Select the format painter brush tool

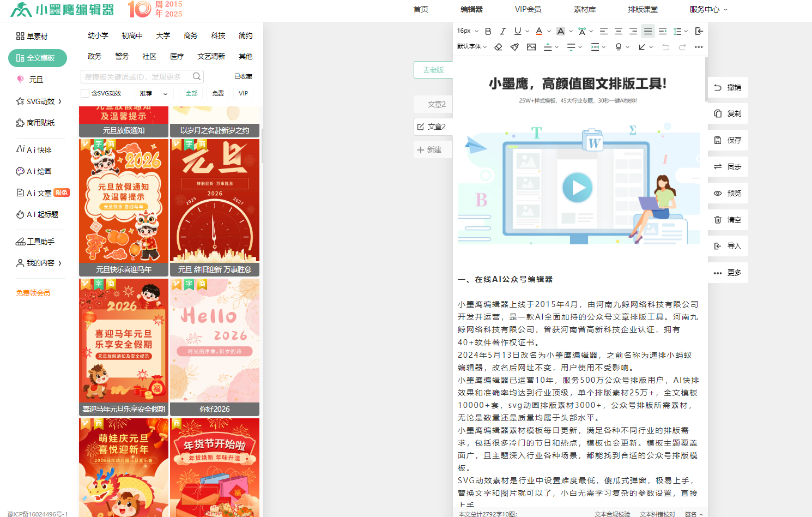pyautogui.click(x=514, y=47)
